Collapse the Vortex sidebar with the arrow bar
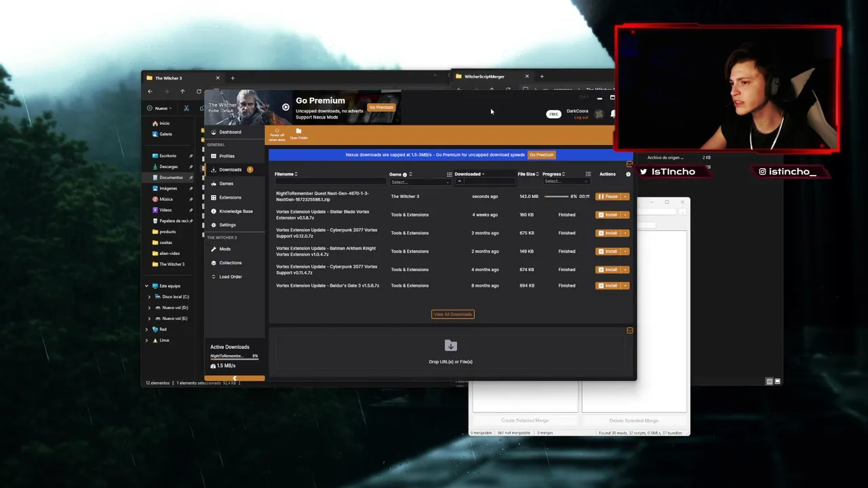The image size is (868, 488). pos(235,378)
